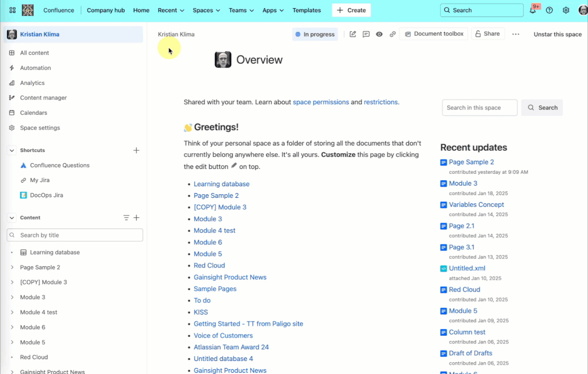588x374 pixels.
Task: Click Unstar this space
Action: pos(557,34)
